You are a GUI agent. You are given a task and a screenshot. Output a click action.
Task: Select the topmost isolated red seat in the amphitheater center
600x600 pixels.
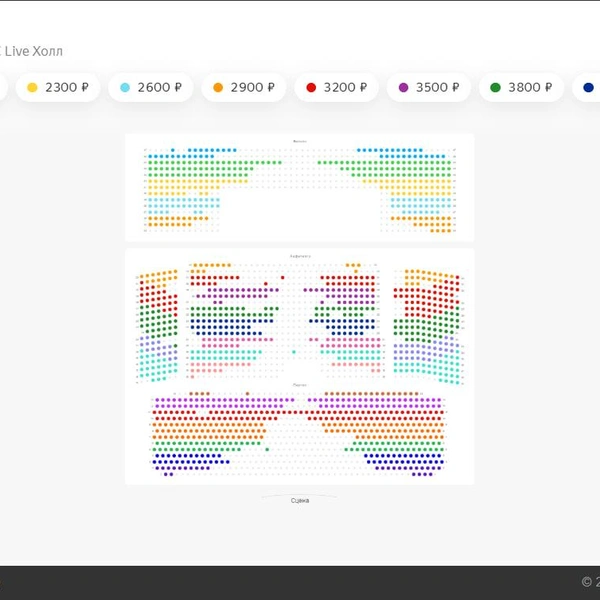pyautogui.click(x=283, y=278)
